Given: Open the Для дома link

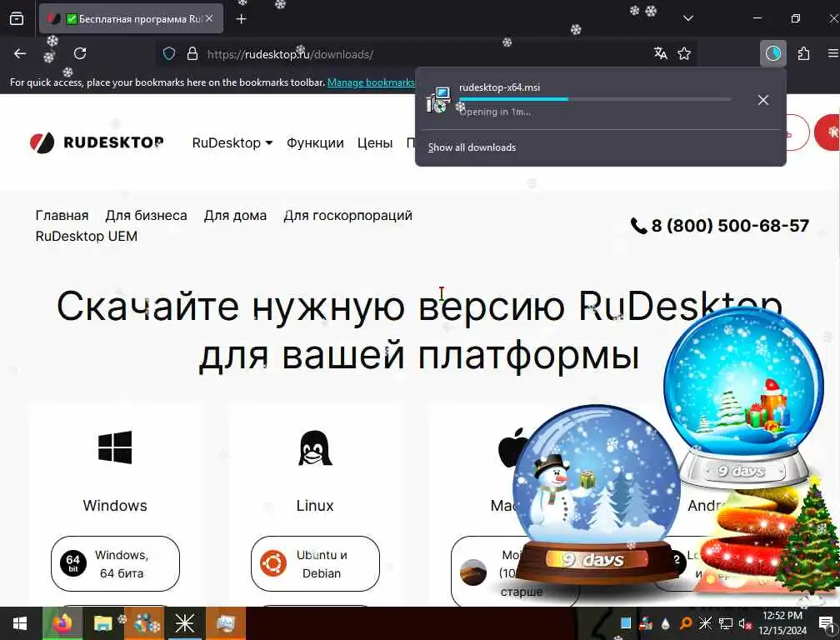Looking at the screenshot, I should click(x=235, y=215).
